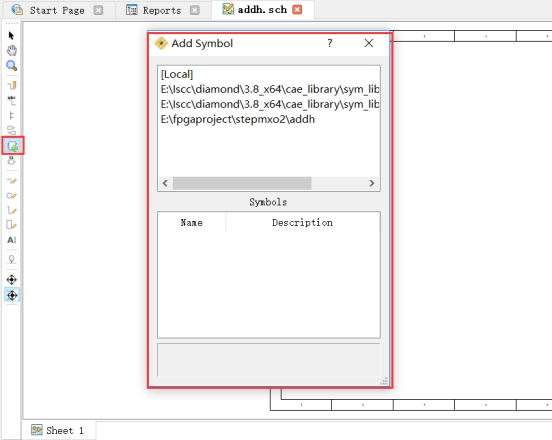Select the net name (abc) tool
The width and height of the screenshot is (552, 440).
pyautogui.click(x=12, y=100)
